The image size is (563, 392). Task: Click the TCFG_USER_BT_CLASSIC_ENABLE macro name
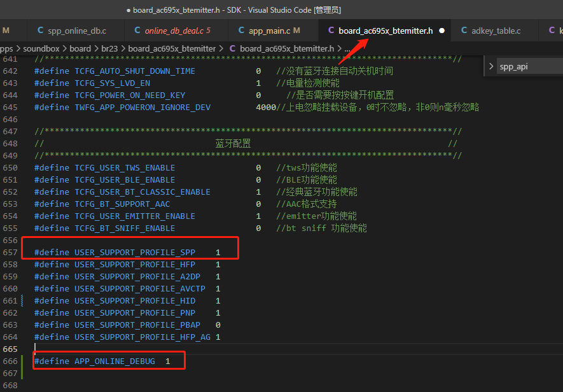[142, 192]
